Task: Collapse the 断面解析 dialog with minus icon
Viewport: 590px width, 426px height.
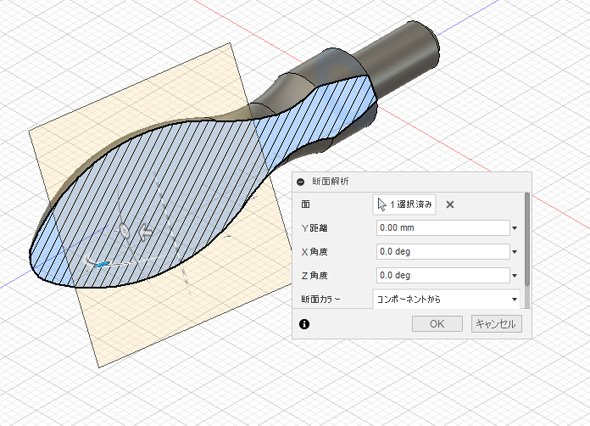Action: [301, 182]
